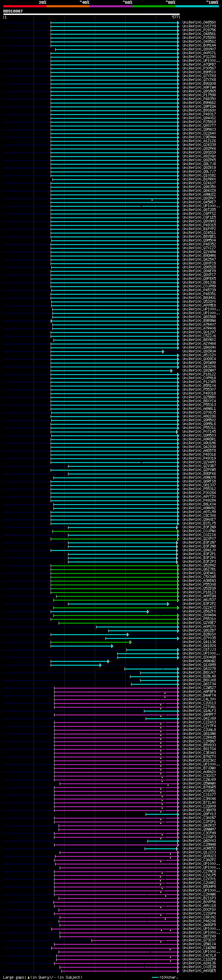Select label UniRef100_P46206
Viewport: 222px width, 980px height.
199,921
